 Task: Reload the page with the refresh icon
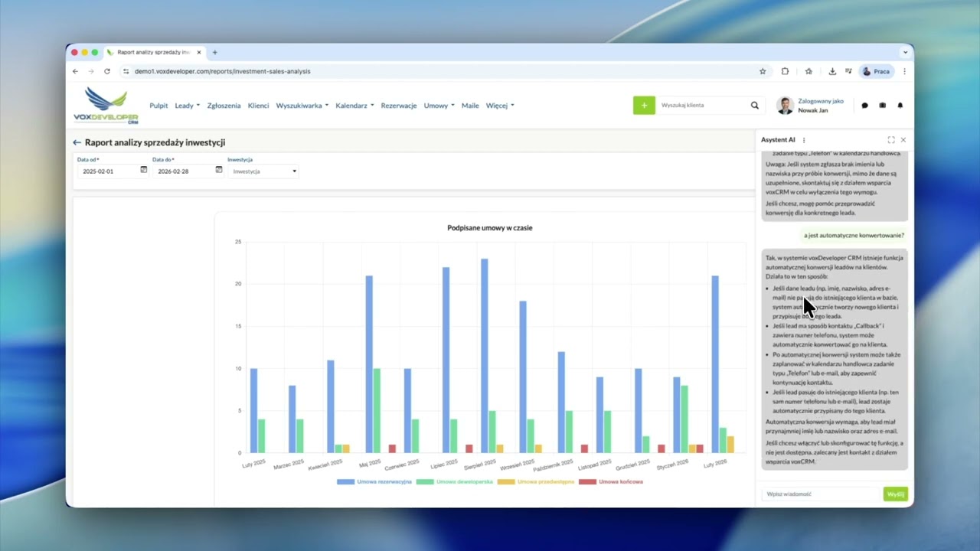pos(107,71)
